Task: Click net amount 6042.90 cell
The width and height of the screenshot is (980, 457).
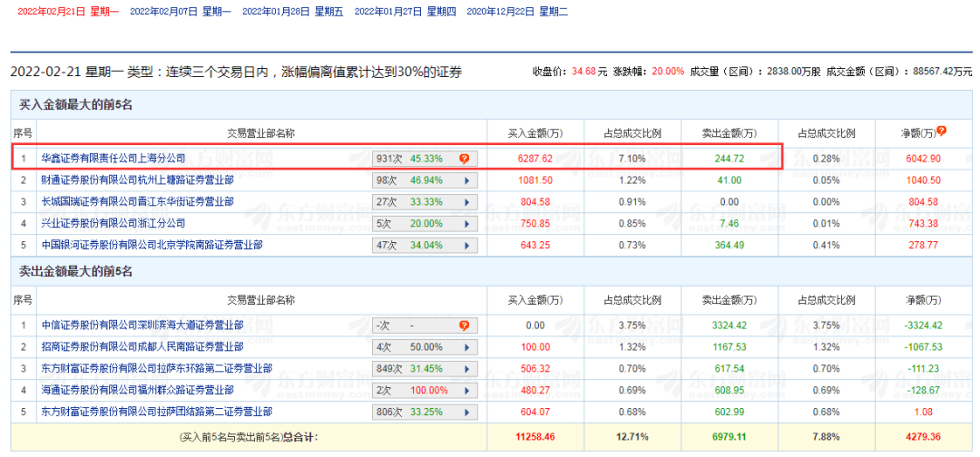Action: (x=923, y=159)
